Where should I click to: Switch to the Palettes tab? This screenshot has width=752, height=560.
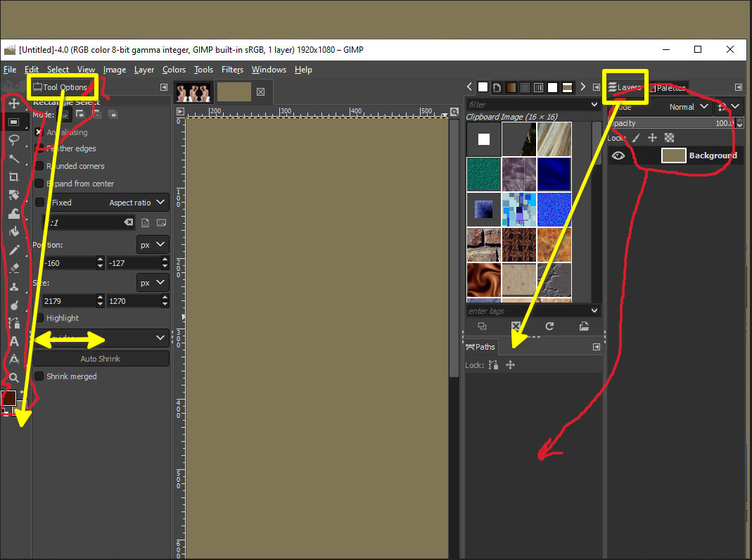tap(668, 88)
